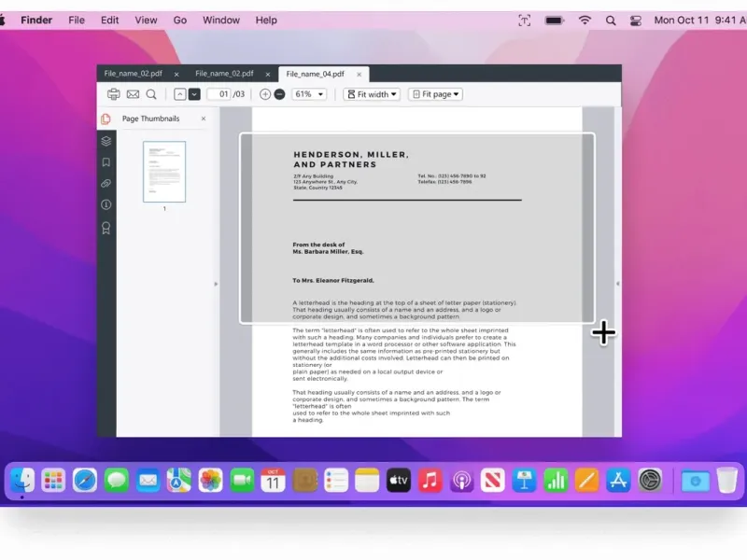Open Control Center from the menu bar
The image size is (747, 560).
636,21
